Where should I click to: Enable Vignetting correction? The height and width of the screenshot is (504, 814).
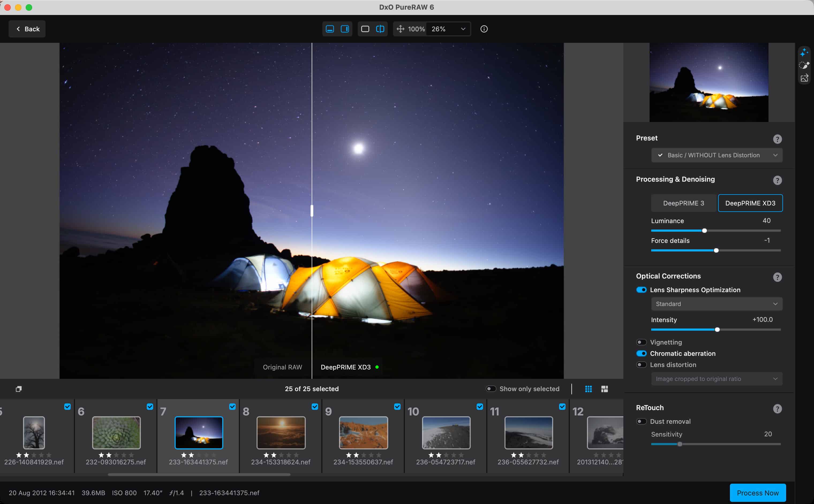point(641,342)
